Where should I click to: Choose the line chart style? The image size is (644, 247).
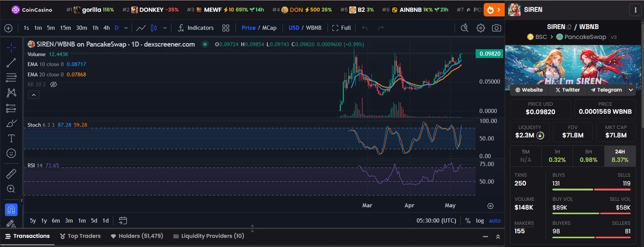(x=141, y=28)
